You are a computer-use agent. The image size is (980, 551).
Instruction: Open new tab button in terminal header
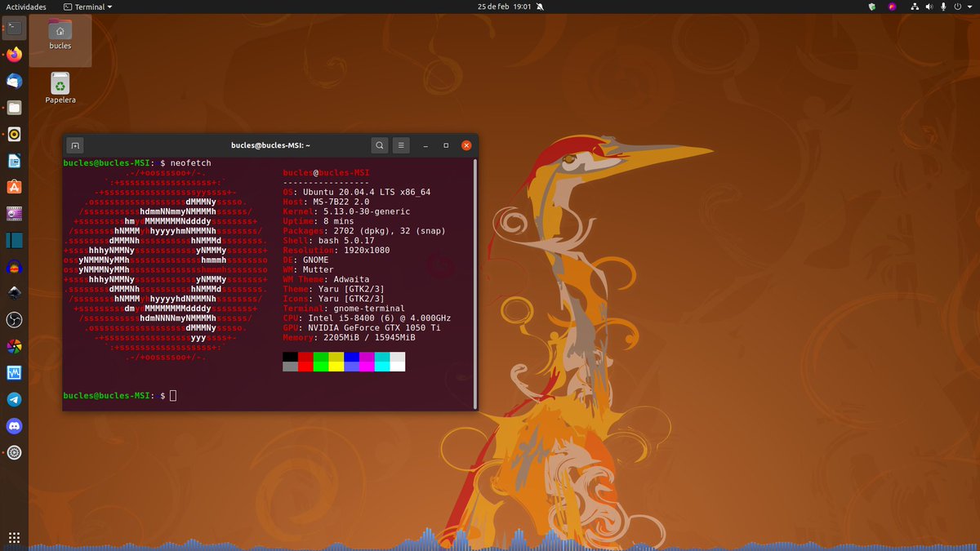coord(74,145)
